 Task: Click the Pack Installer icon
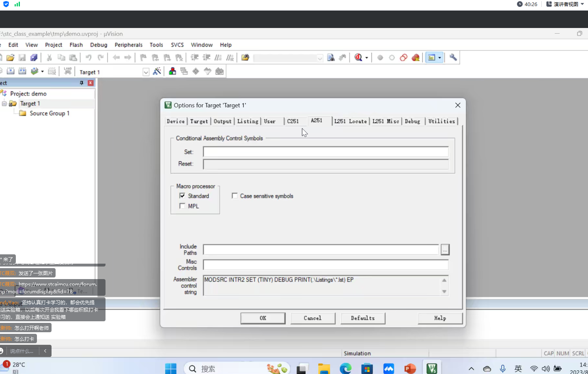220,71
